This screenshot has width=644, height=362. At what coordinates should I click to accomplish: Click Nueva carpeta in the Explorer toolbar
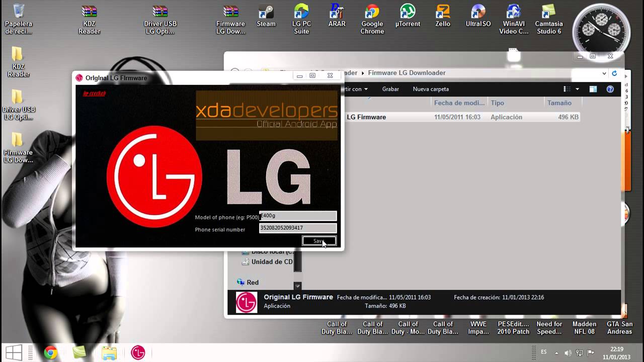coord(431,89)
